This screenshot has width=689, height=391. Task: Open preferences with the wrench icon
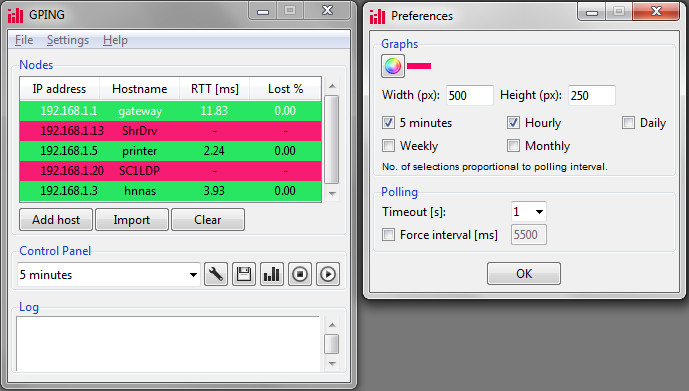pyautogui.click(x=216, y=274)
